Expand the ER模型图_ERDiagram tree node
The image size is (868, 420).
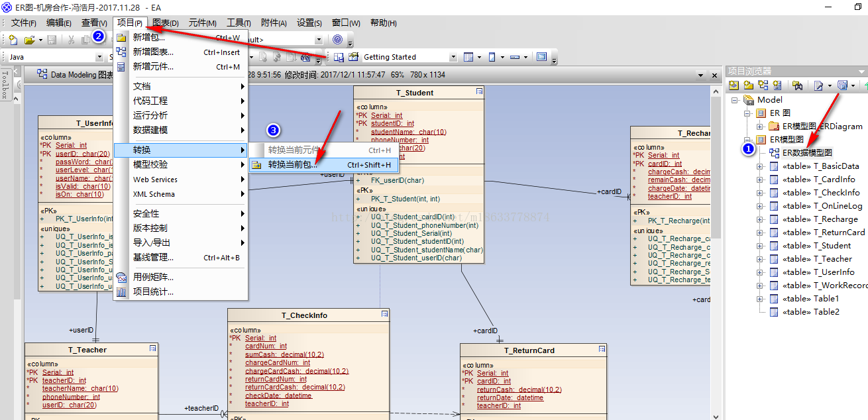(760, 127)
